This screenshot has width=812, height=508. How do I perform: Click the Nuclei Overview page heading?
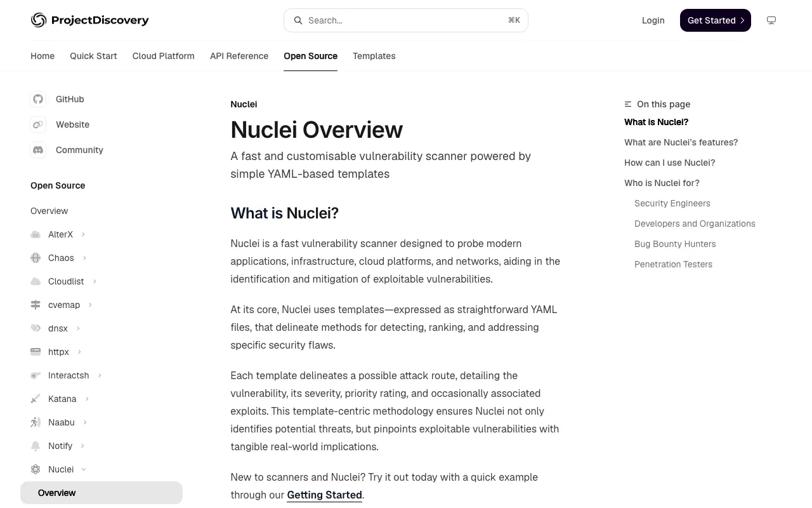pyautogui.click(x=317, y=130)
